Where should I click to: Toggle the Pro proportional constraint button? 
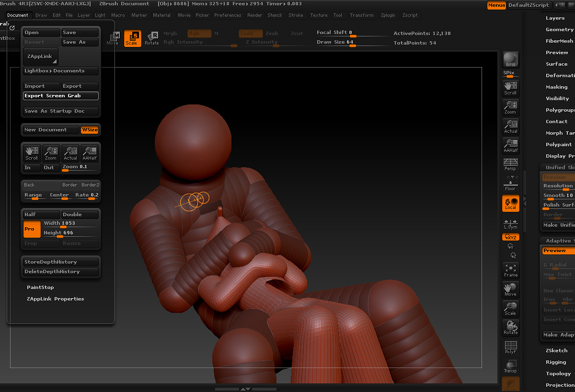32,229
